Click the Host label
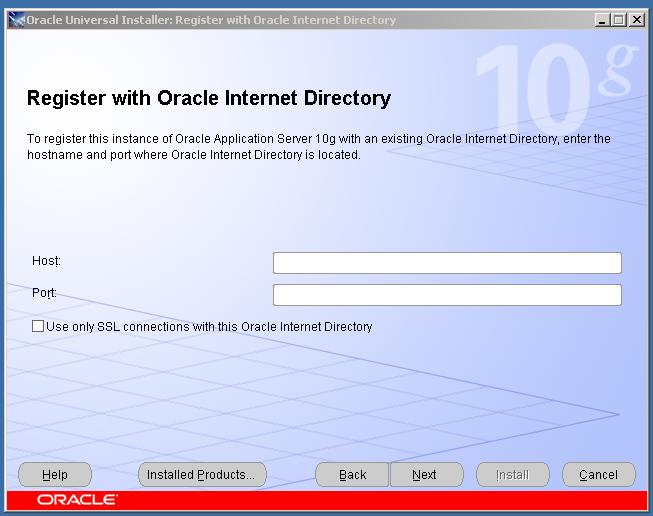 point(46,261)
